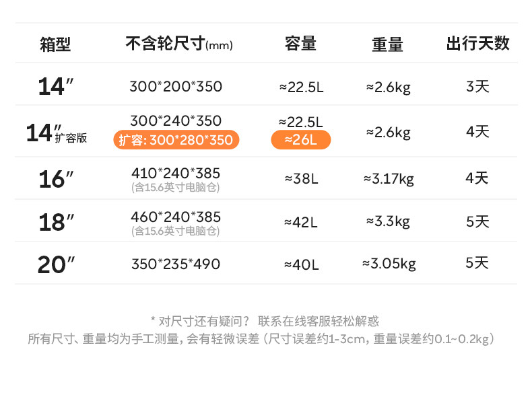Select the 20″ size label

pyautogui.click(x=55, y=264)
